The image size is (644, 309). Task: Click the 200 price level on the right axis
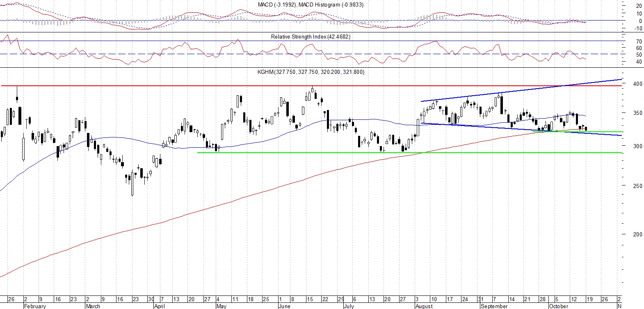[x=637, y=234]
